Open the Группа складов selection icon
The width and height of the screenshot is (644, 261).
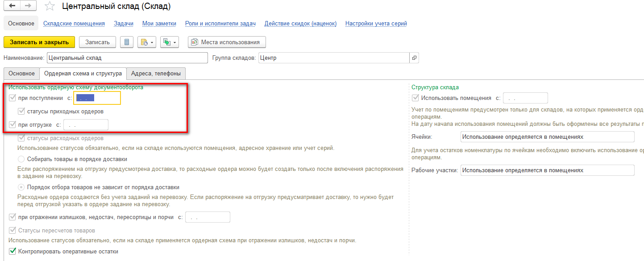pos(414,58)
